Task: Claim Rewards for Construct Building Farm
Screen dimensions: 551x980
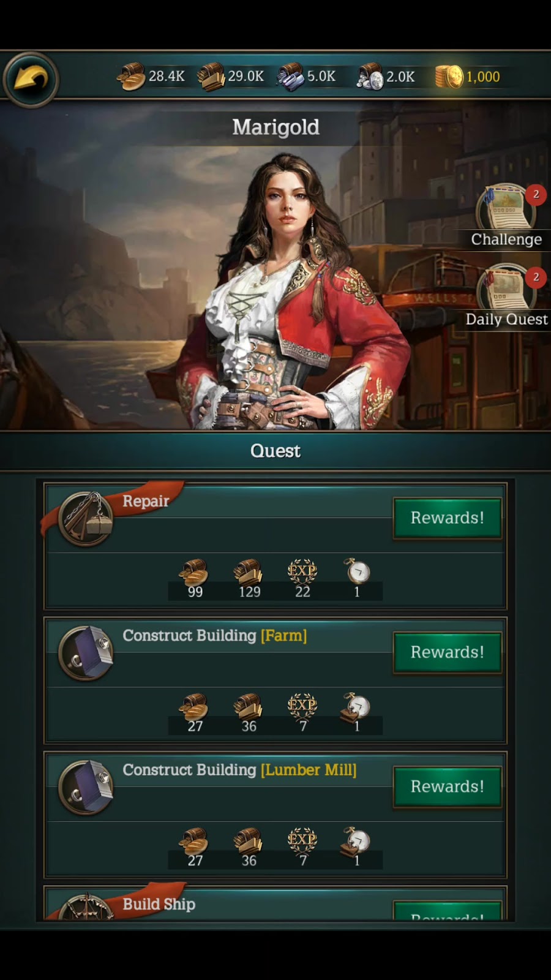Action: pyautogui.click(x=448, y=652)
